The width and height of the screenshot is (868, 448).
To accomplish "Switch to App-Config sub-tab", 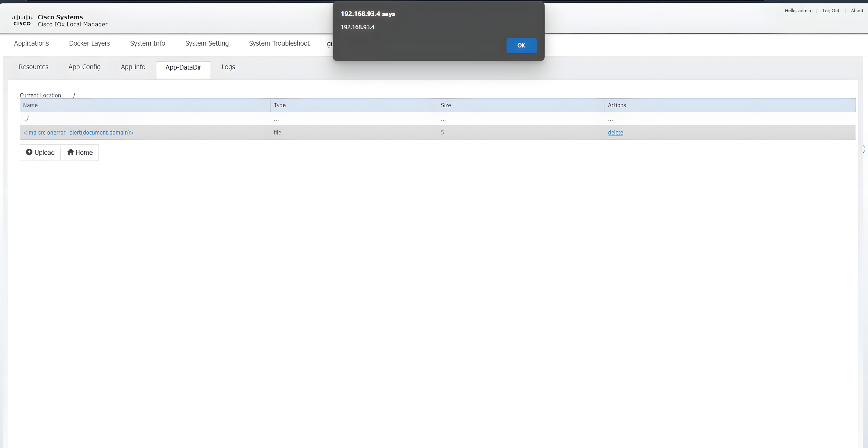I will pyautogui.click(x=84, y=67).
